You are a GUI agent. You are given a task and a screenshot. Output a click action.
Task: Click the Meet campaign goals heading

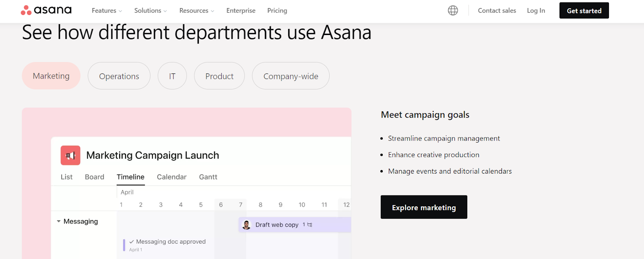(x=425, y=115)
